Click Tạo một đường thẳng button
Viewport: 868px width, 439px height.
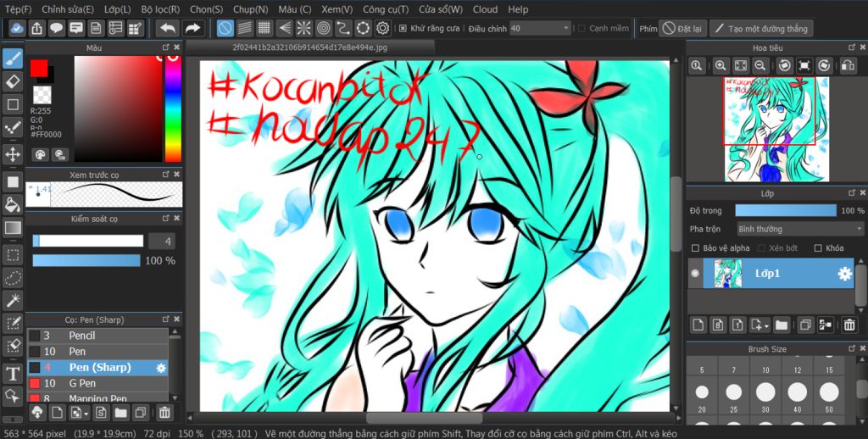762,28
